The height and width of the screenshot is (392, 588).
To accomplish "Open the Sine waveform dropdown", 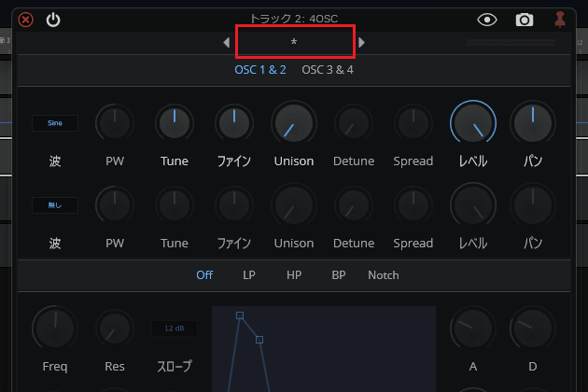I will point(55,122).
